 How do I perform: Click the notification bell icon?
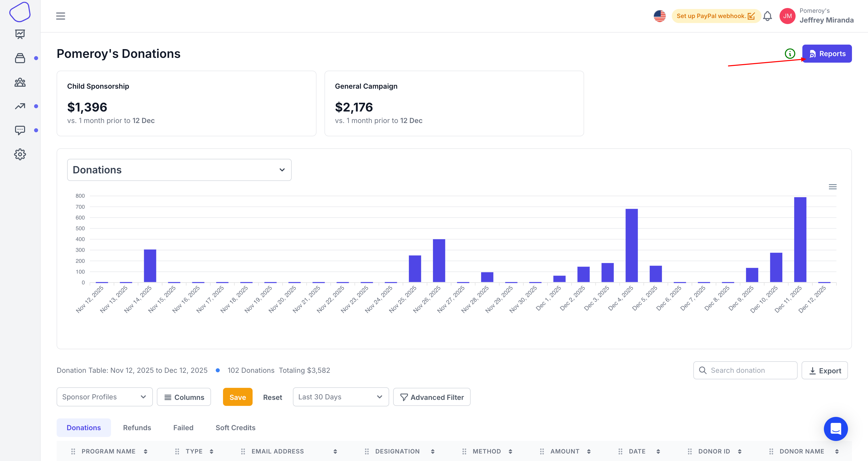(767, 16)
